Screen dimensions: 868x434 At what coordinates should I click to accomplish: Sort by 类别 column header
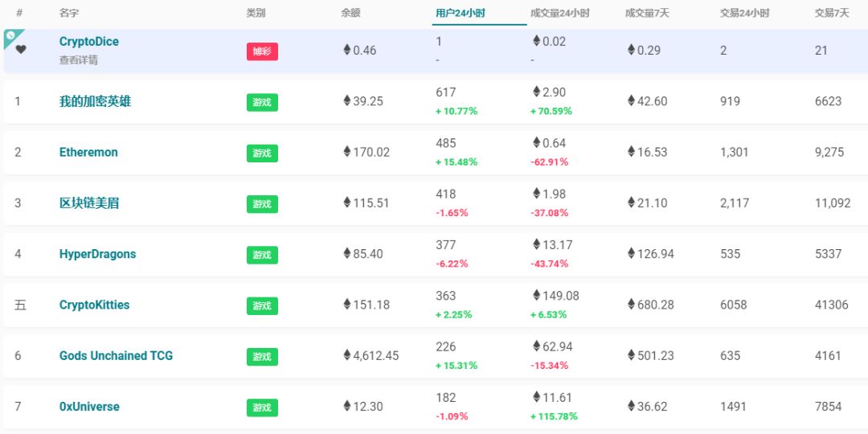256,13
